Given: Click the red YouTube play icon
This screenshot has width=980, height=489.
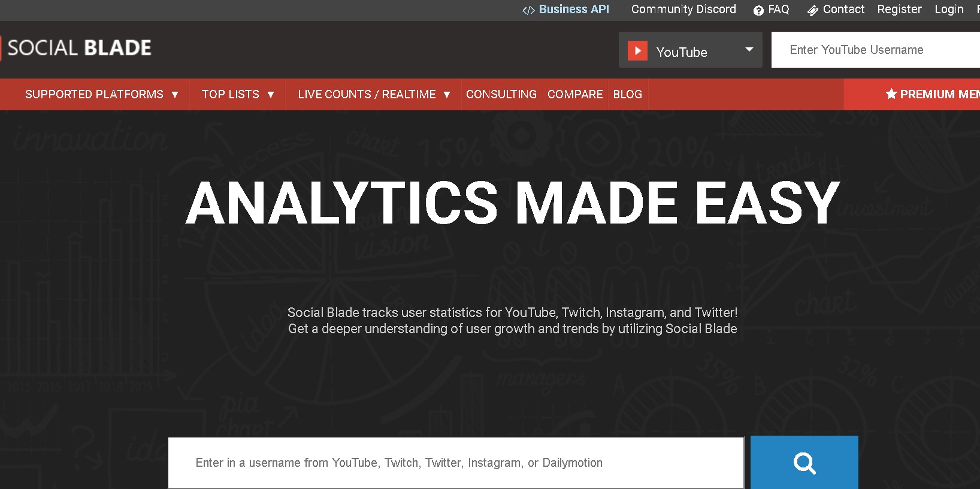Looking at the screenshot, I should [637, 51].
